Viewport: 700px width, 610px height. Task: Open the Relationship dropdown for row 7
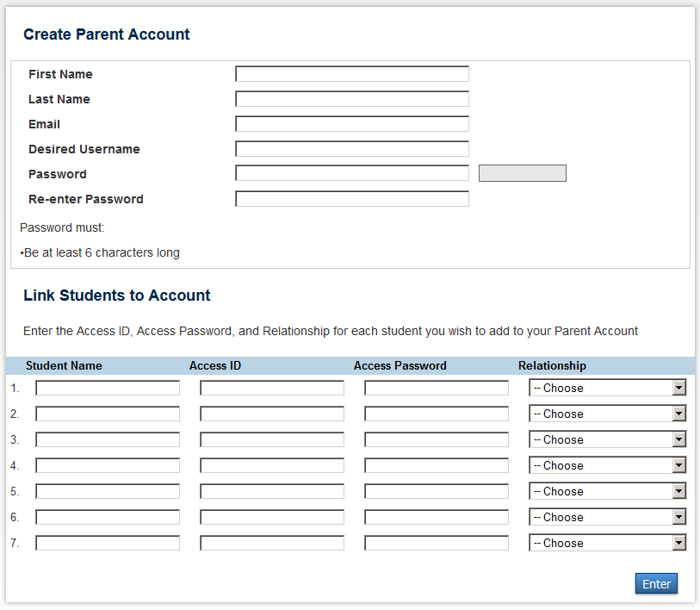pyautogui.click(x=607, y=543)
